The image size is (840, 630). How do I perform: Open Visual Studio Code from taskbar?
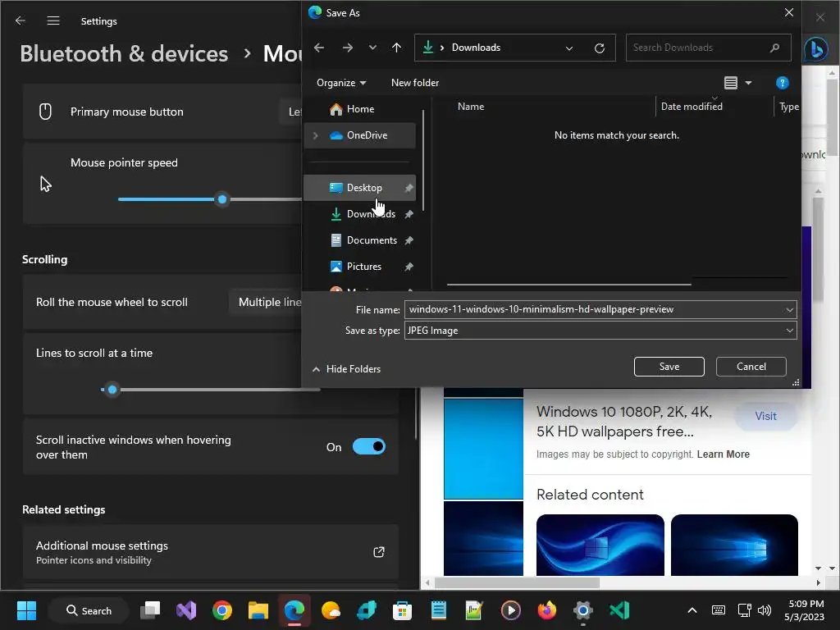619,610
